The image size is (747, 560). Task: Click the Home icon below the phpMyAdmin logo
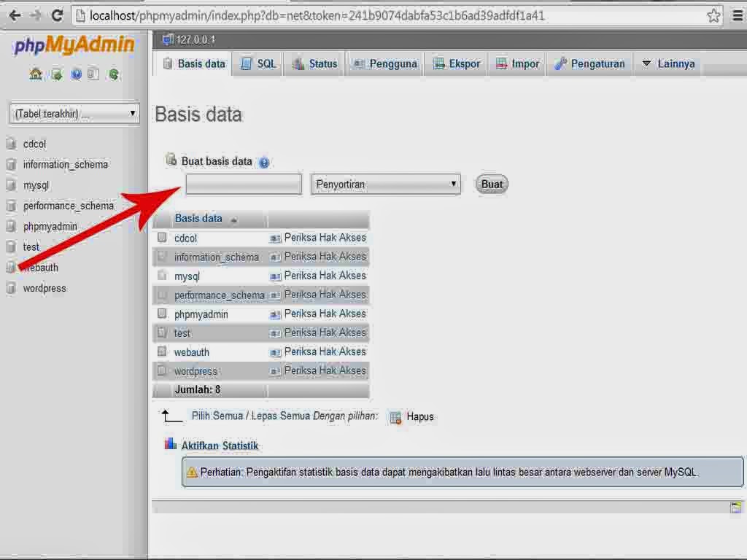[x=35, y=74]
